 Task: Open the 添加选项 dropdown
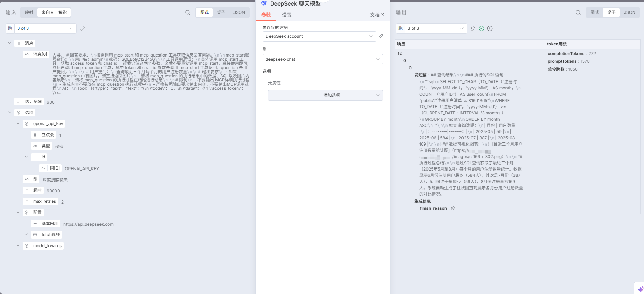[x=325, y=95]
